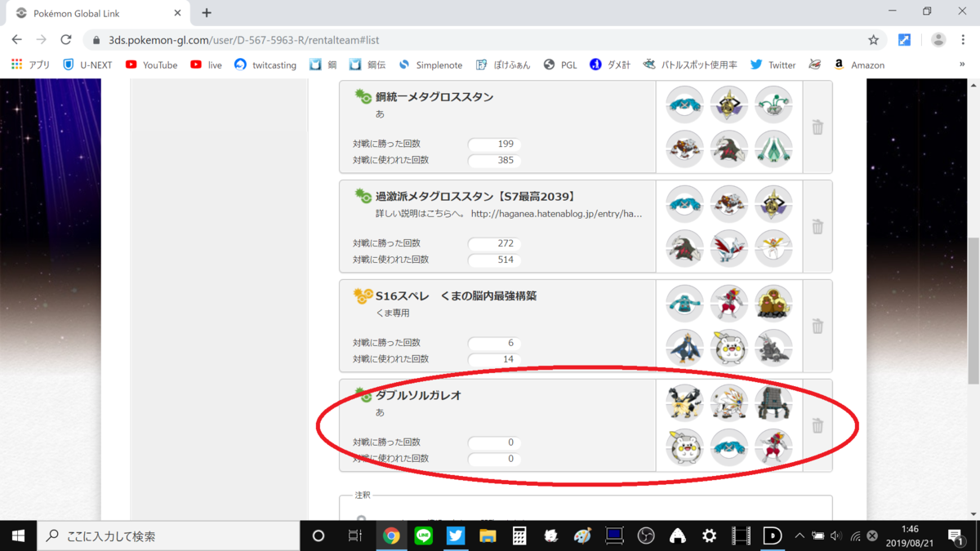This screenshot has height=551, width=980.
Task: Click the Metagross icon in ダブルソルガレオ team
Action: coord(728,447)
